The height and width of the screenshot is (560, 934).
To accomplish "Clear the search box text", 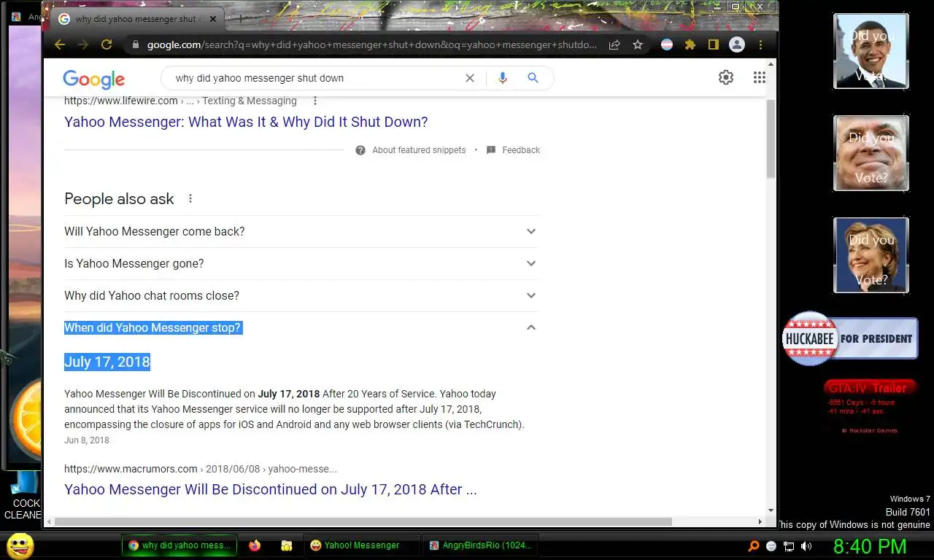I will tap(470, 78).
